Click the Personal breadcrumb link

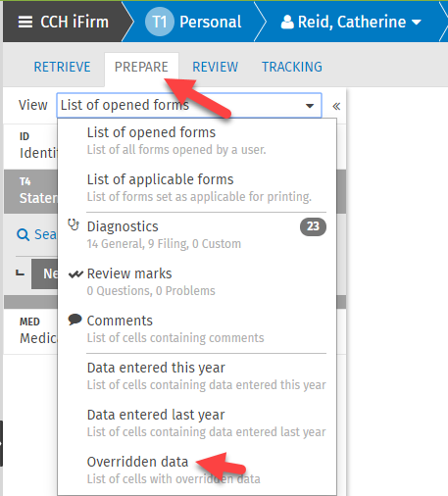[211, 23]
